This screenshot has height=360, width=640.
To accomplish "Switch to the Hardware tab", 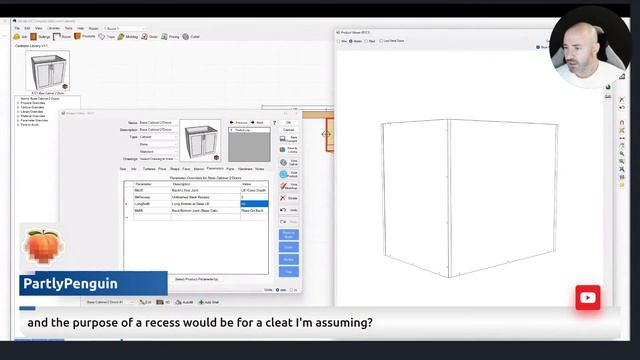I will (245, 169).
